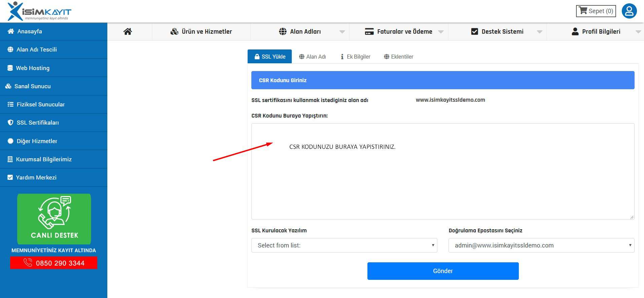
Task: Expand the Alan Adları dropdown arrow
Action: coord(342,32)
